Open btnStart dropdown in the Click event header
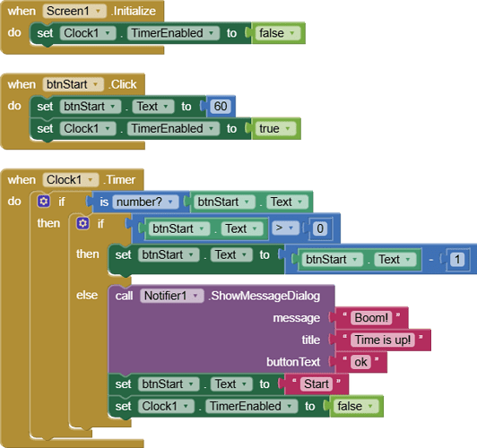This screenshot has height=448, width=477. 73,84
